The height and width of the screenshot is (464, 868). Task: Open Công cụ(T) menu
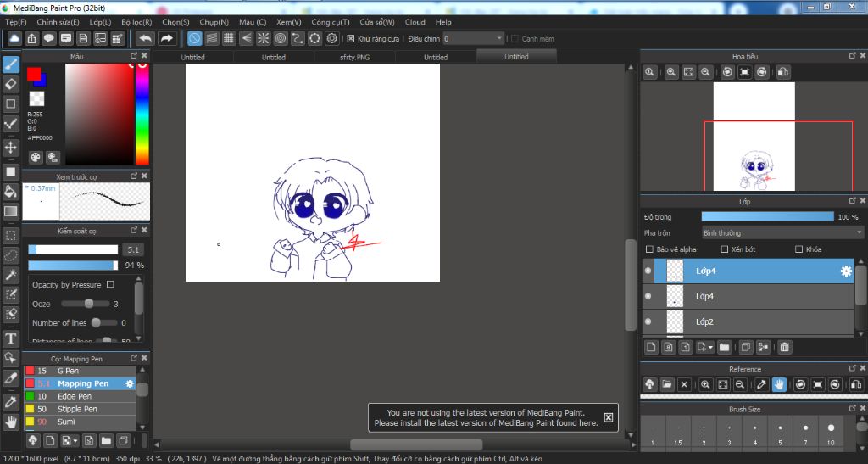331,22
